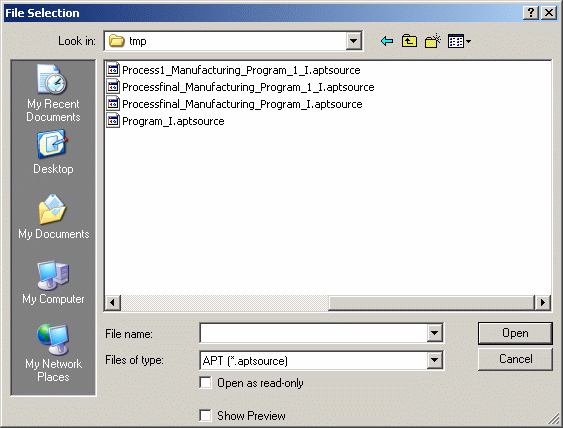563x428 pixels.
Task: Open My Network Places
Action: click(x=53, y=353)
